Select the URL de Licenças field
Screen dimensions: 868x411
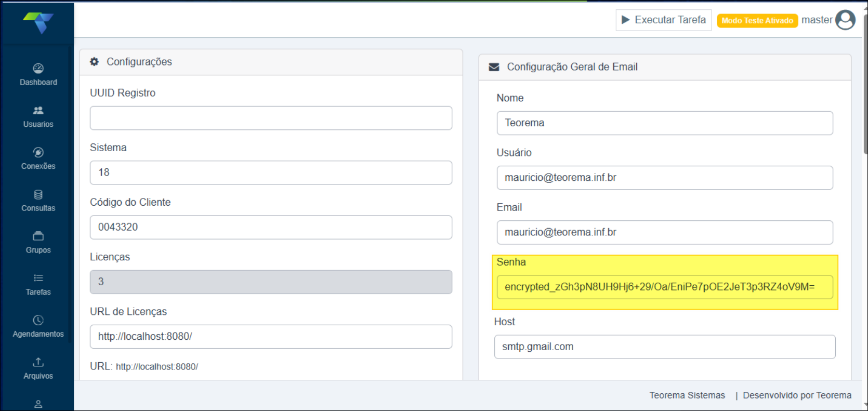click(x=270, y=337)
